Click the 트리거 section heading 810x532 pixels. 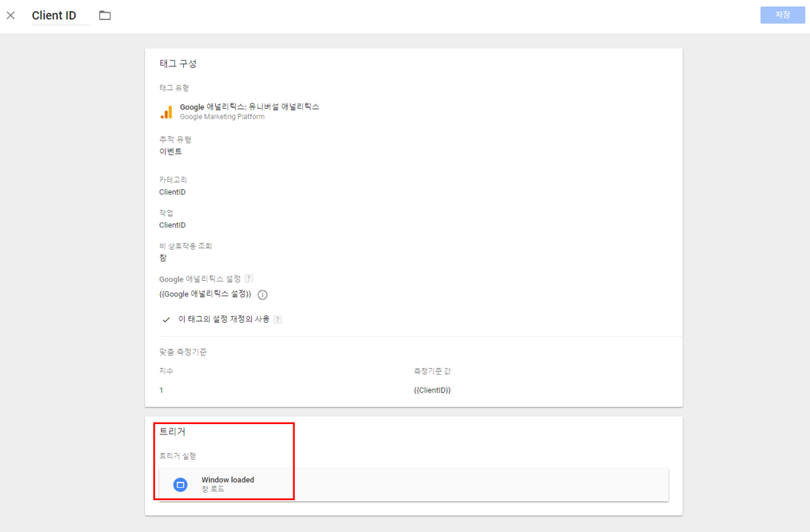[172, 432]
